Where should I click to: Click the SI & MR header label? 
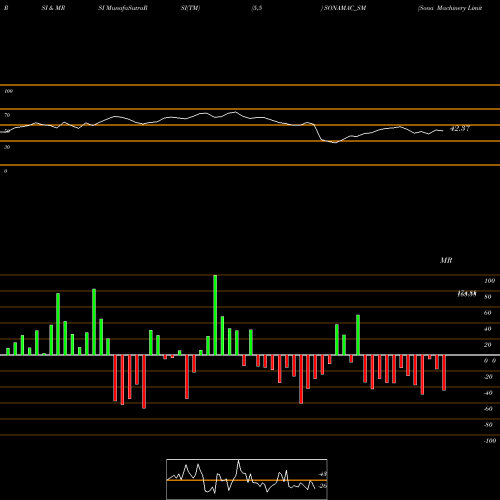coord(53,8)
